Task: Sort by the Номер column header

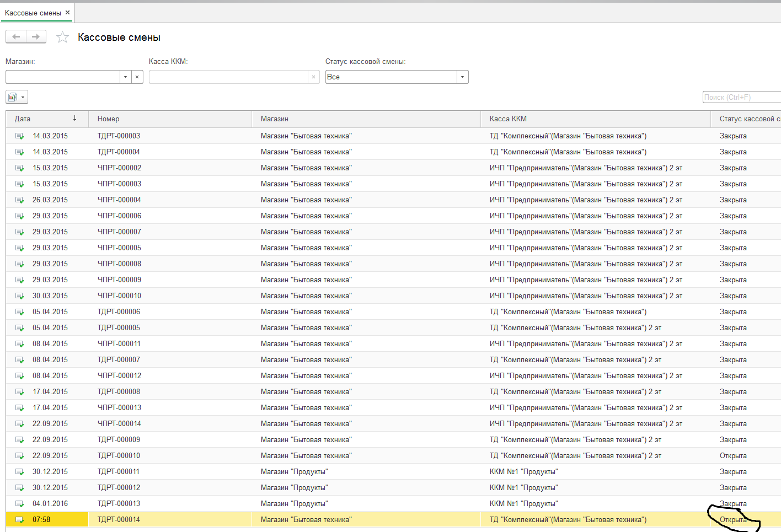Action: click(170, 119)
